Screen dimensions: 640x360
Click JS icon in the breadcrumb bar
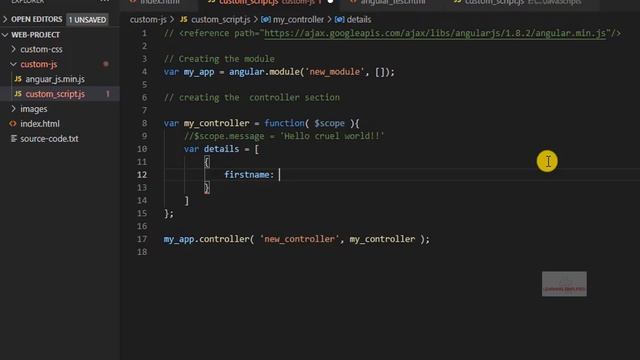184,19
